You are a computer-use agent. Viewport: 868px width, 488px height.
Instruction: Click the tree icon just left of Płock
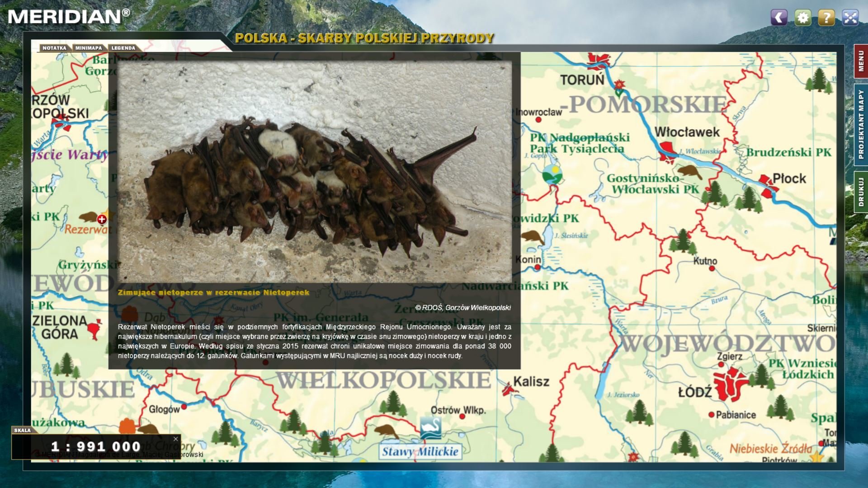click(x=749, y=199)
